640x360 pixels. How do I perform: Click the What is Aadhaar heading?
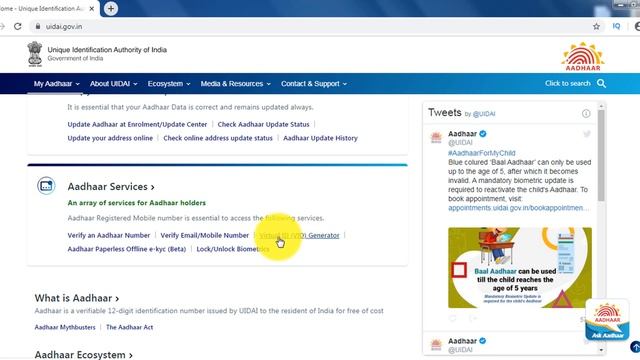pos(77,298)
